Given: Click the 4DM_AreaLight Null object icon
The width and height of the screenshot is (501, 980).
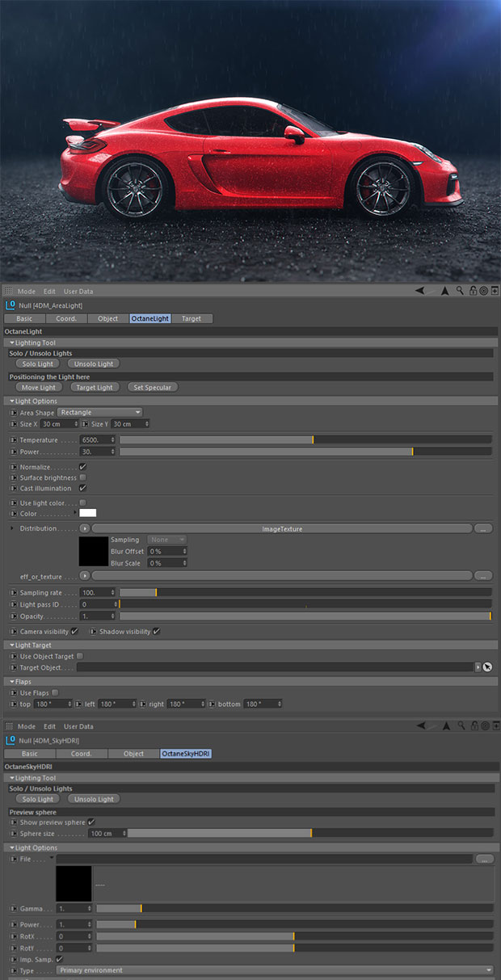Looking at the screenshot, I should point(11,305).
